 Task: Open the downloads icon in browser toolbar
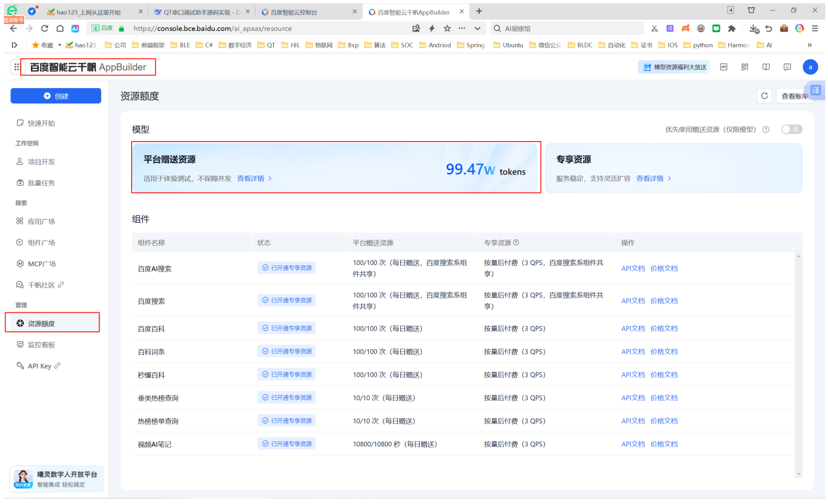tap(754, 29)
